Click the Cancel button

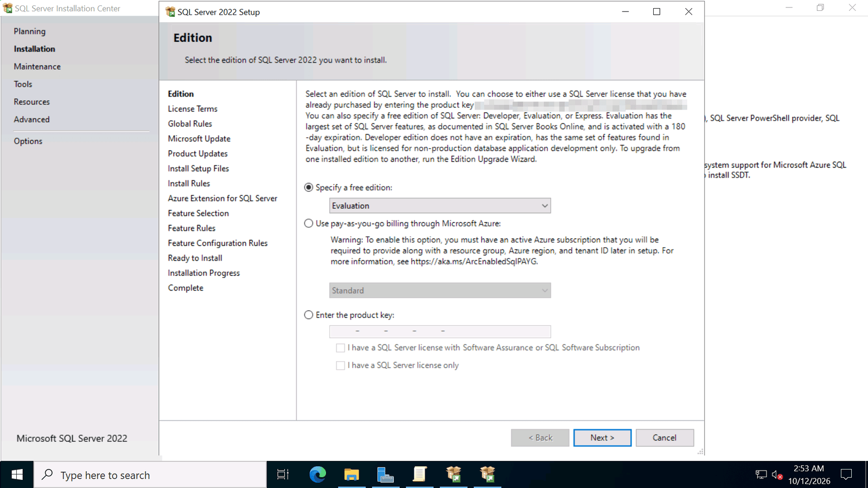click(665, 438)
